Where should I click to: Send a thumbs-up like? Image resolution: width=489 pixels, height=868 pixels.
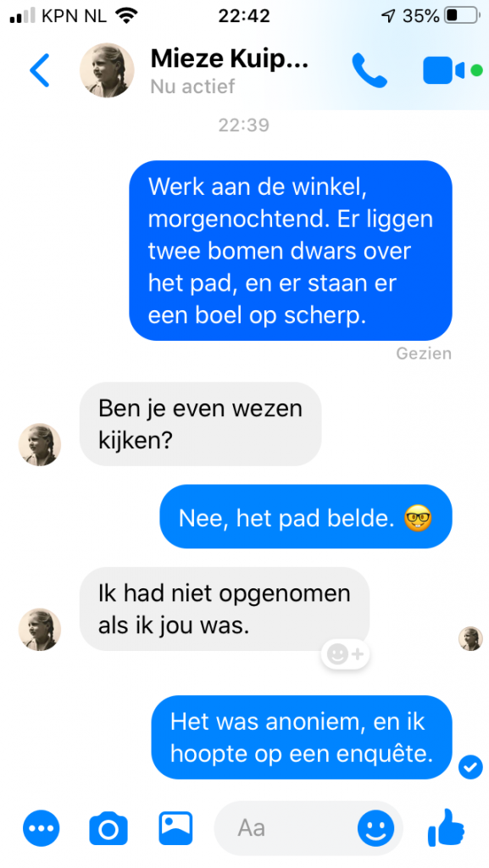tap(446, 827)
